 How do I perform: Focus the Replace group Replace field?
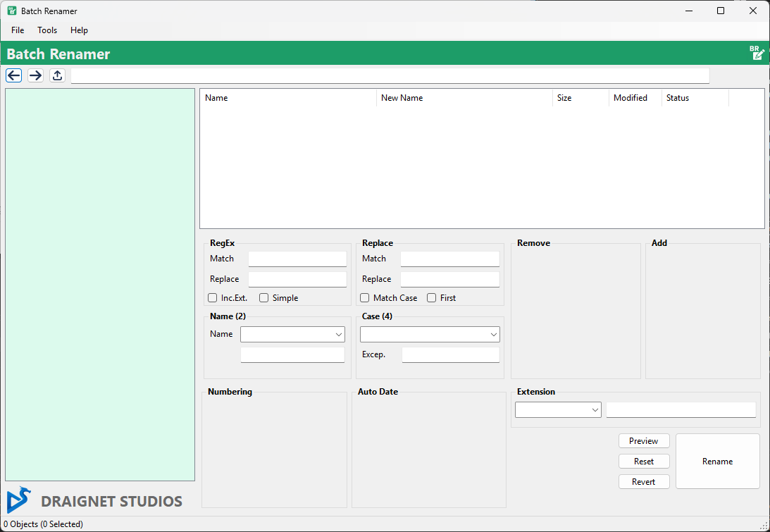(x=450, y=279)
